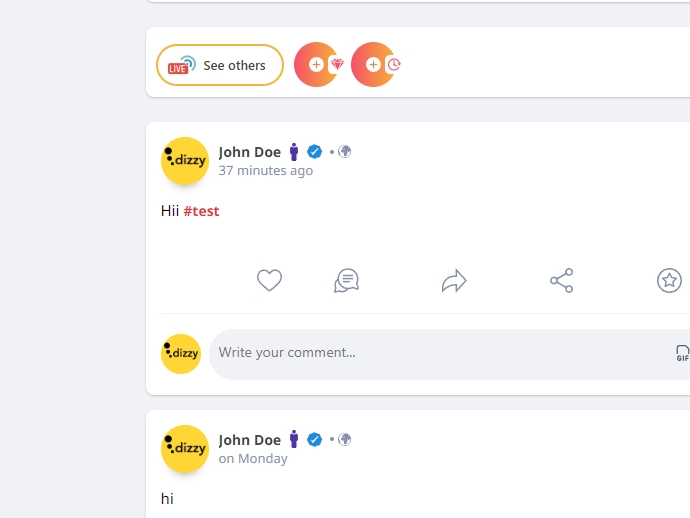Click the star icon on the "Hii #test" post
The height and width of the screenshot is (518, 690).
(x=669, y=281)
